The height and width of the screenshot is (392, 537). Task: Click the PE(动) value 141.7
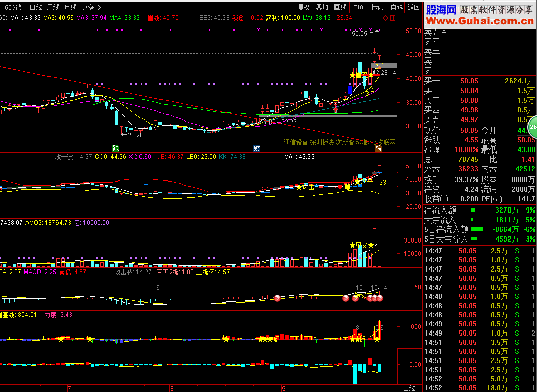click(x=526, y=198)
